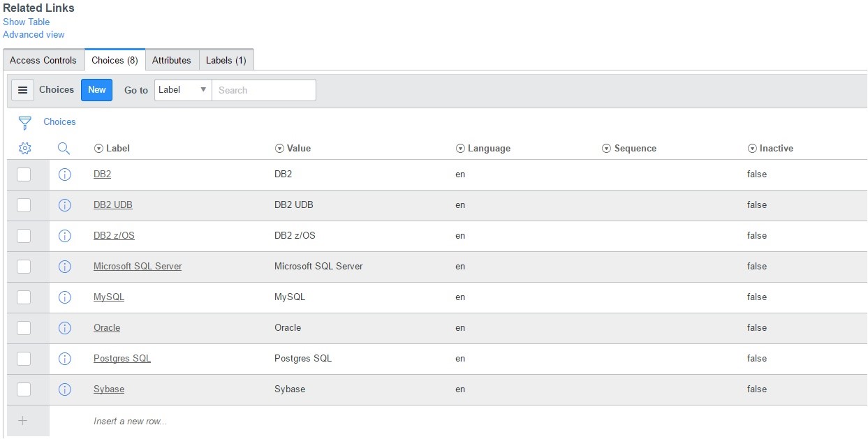Click the Postgres SQL value cell
This screenshot has height=439, width=868.
[x=303, y=358]
